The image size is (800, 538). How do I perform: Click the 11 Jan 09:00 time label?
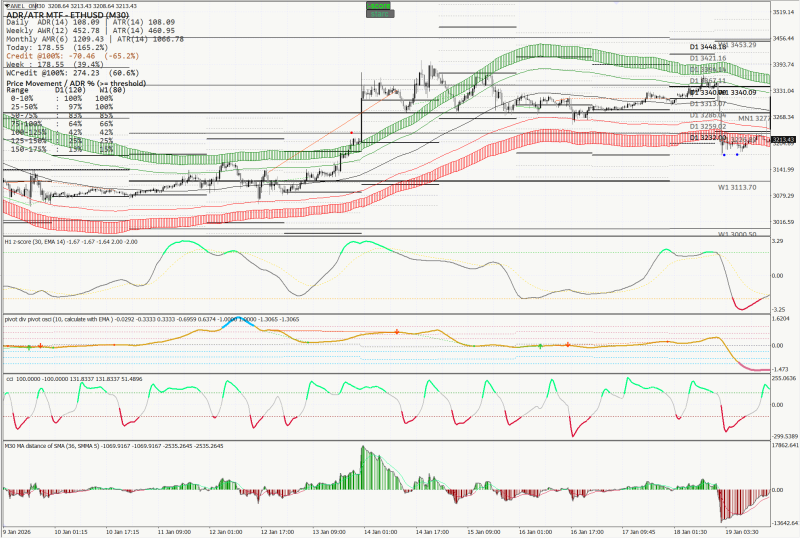pyautogui.click(x=174, y=532)
